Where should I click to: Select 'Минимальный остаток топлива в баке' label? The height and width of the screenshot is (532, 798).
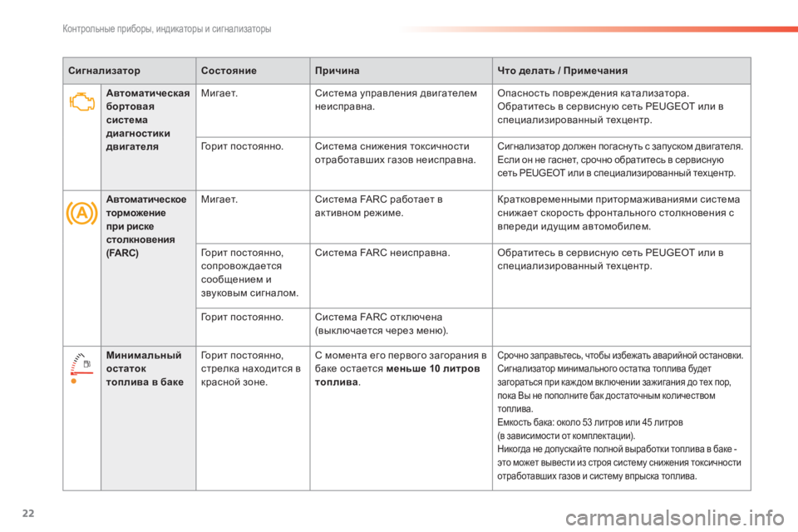point(145,368)
